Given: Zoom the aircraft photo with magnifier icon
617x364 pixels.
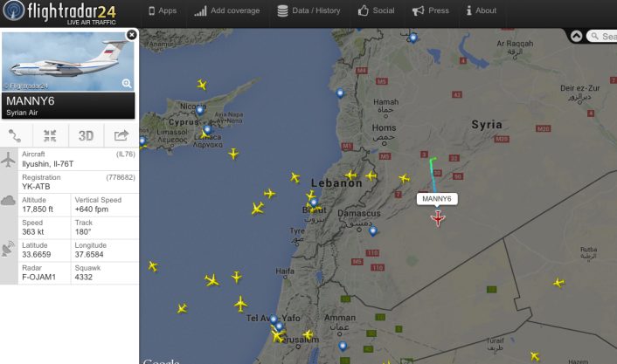Looking at the screenshot, I should click(x=127, y=83).
